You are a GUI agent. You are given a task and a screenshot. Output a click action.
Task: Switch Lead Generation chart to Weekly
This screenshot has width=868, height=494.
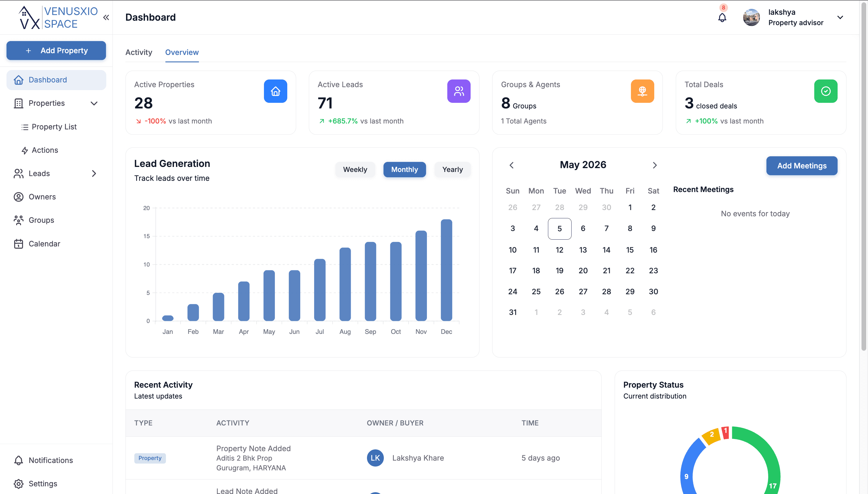(x=355, y=169)
